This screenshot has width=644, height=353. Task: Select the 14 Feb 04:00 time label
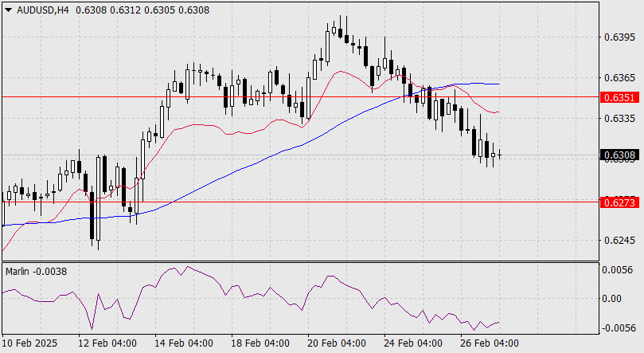pyautogui.click(x=184, y=343)
